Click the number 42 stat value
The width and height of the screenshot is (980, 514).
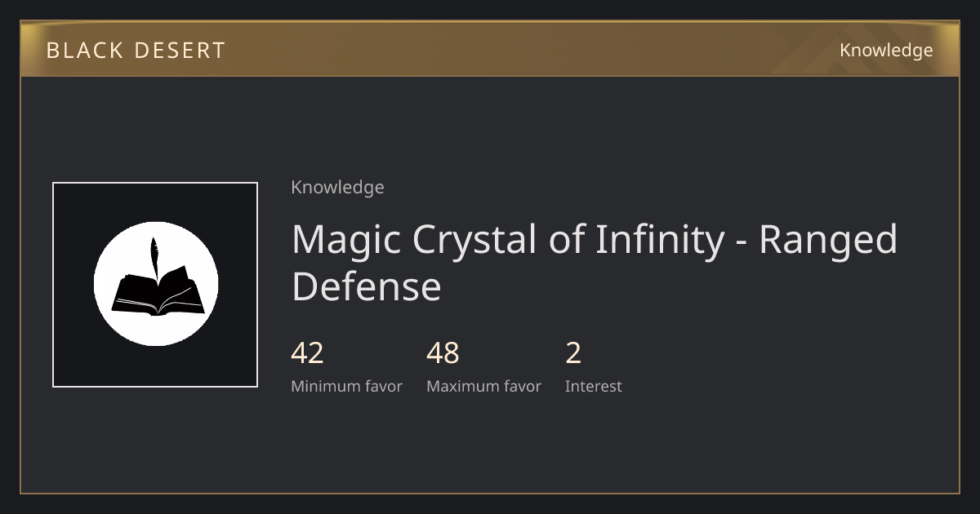pos(308,353)
